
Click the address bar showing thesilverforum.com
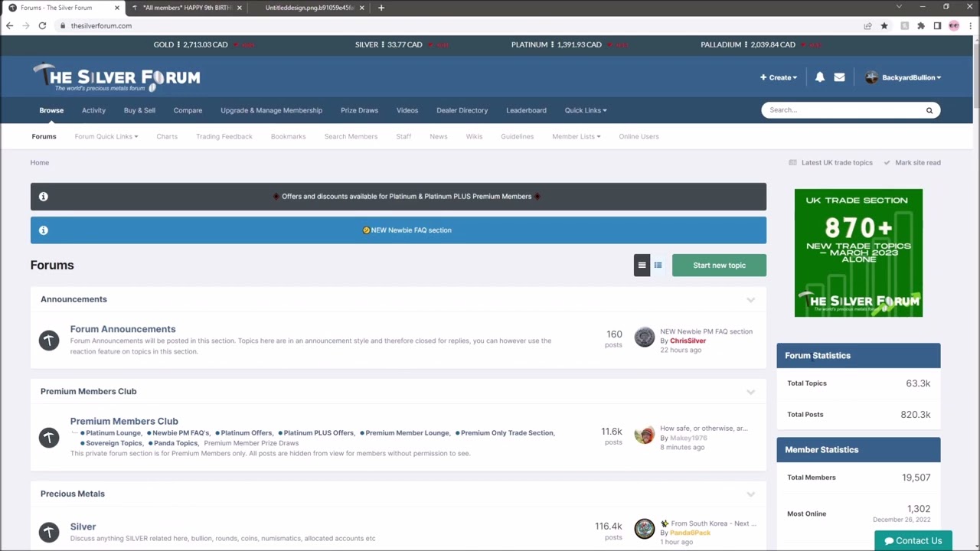pyautogui.click(x=459, y=26)
